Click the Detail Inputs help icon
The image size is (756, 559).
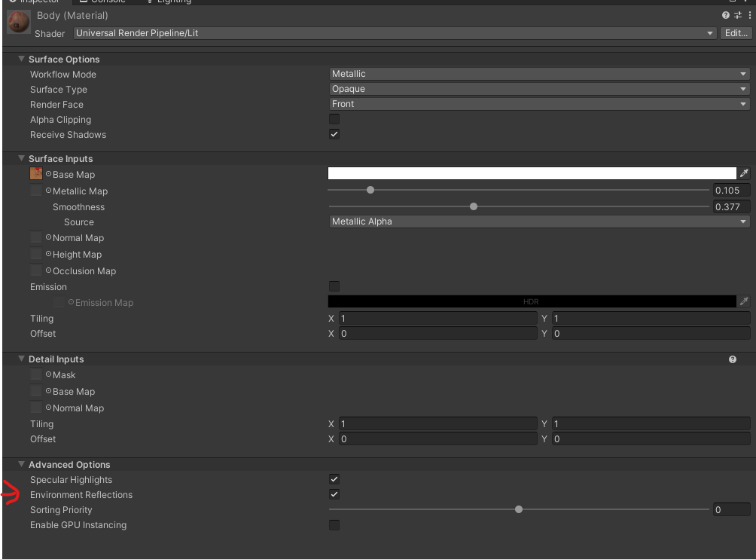(x=732, y=359)
